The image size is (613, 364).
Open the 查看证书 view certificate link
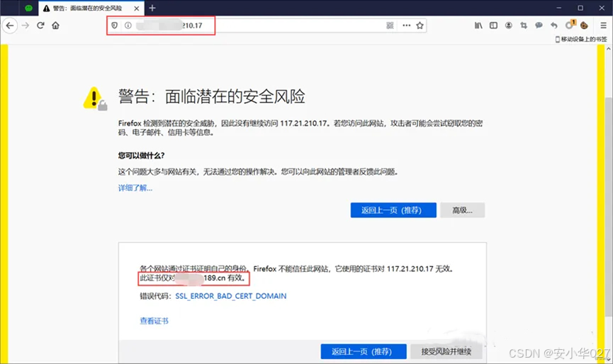(154, 321)
